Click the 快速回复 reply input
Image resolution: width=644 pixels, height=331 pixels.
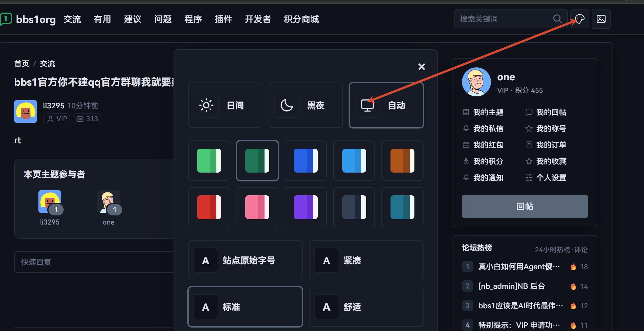(94, 262)
